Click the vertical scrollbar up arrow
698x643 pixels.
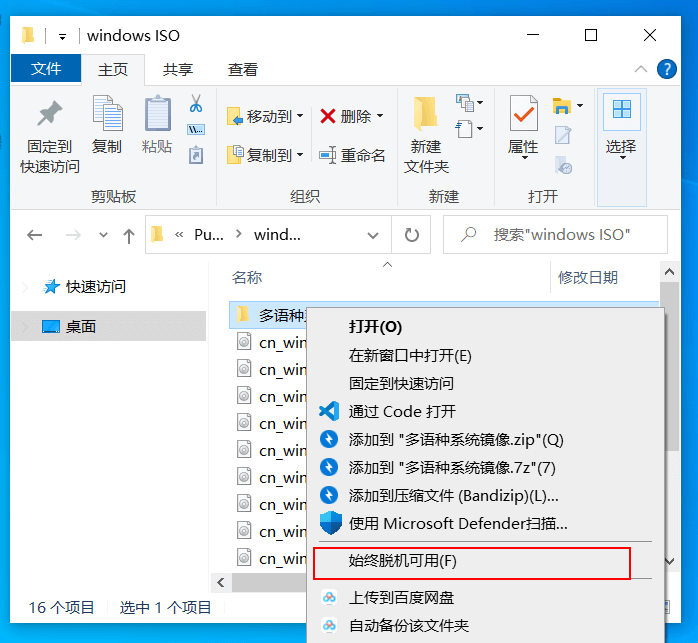[669, 272]
